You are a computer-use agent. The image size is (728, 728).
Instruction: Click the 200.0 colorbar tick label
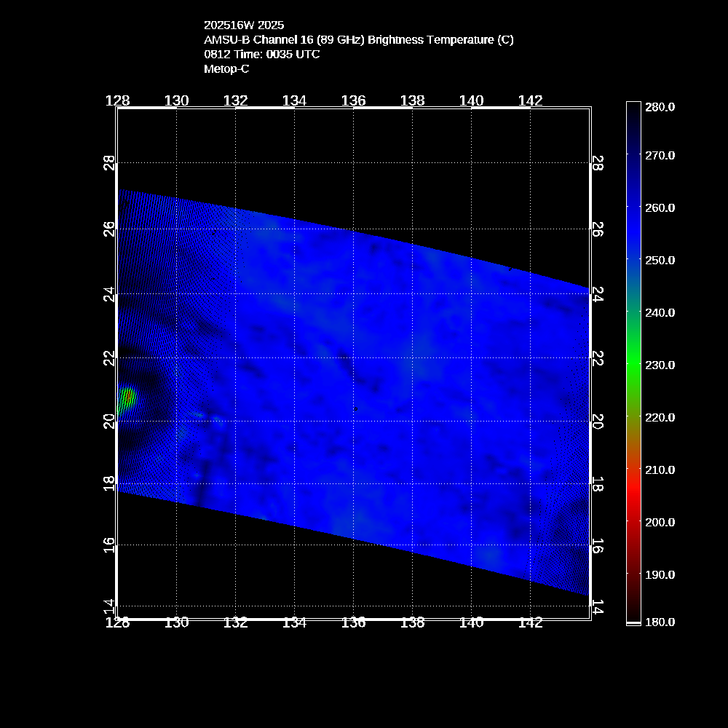coord(660,522)
